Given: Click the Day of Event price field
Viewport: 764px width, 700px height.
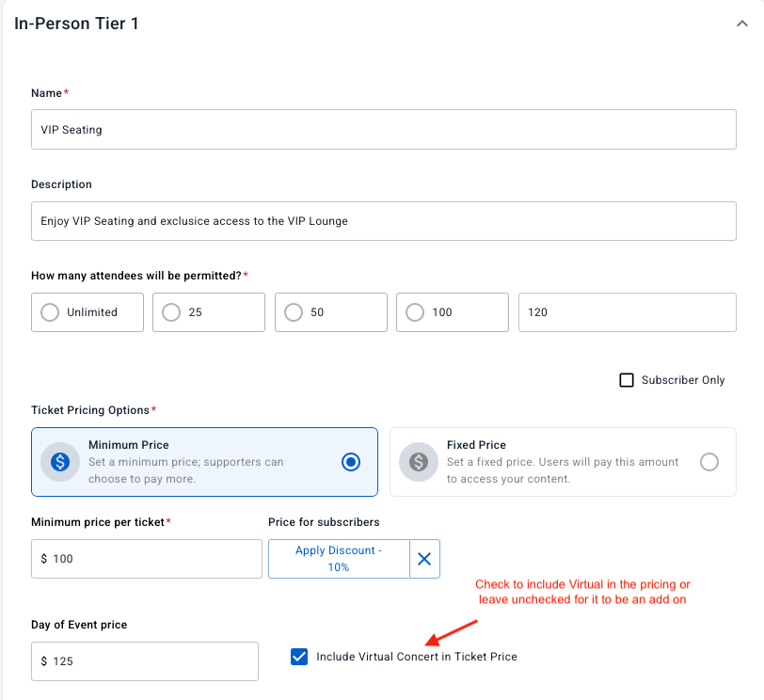Looking at the screenshot, I should point(145,661).
